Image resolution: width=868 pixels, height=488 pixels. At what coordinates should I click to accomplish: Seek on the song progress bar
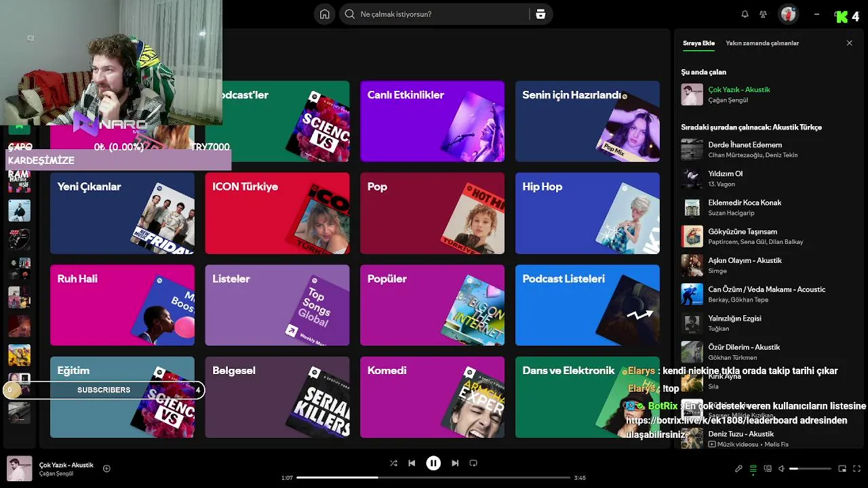[x=434, y=477]
